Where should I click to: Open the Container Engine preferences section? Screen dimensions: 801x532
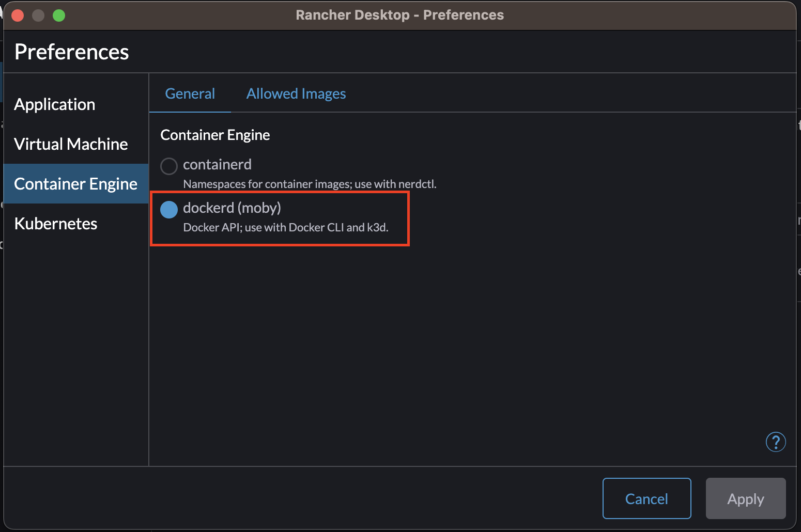pos(76,184)
